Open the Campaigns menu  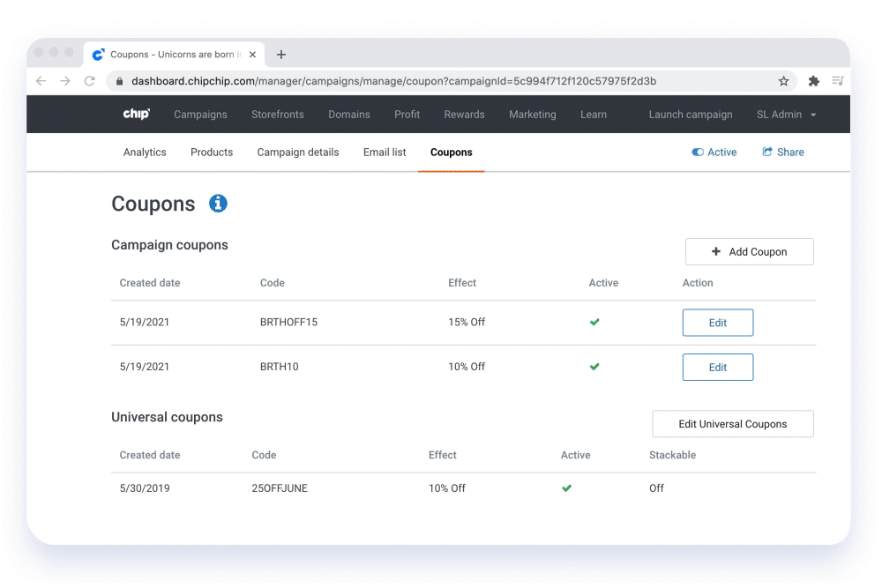tap(200, 114)
